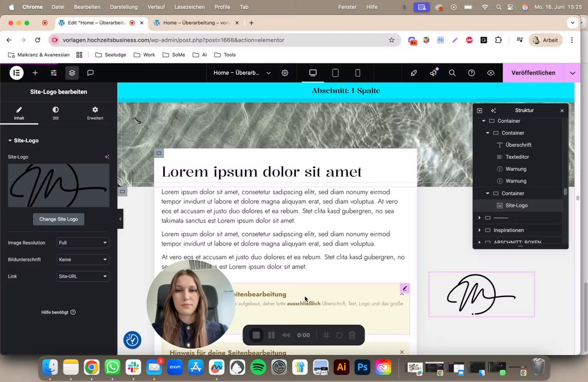Select Überschrift in the Struktur tree

point(518,145)
